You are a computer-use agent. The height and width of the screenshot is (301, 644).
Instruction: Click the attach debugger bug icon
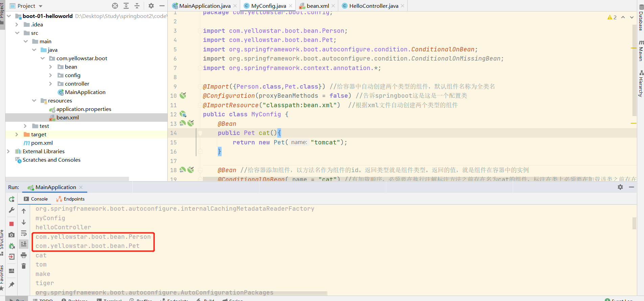click(11, 246)
